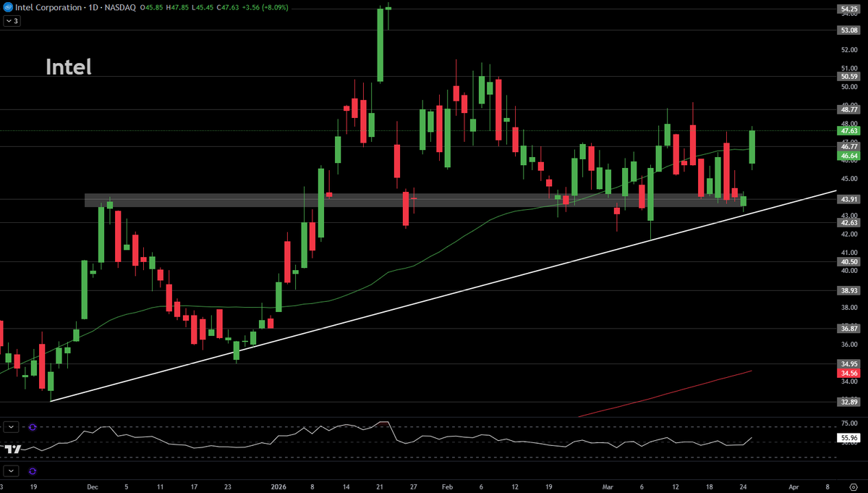
Task: Click the Intel logo icon beside the symbol name
Action: 8,8
